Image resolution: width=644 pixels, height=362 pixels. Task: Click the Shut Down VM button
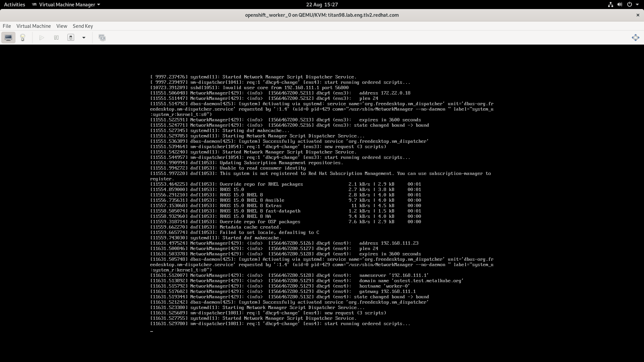71,38
